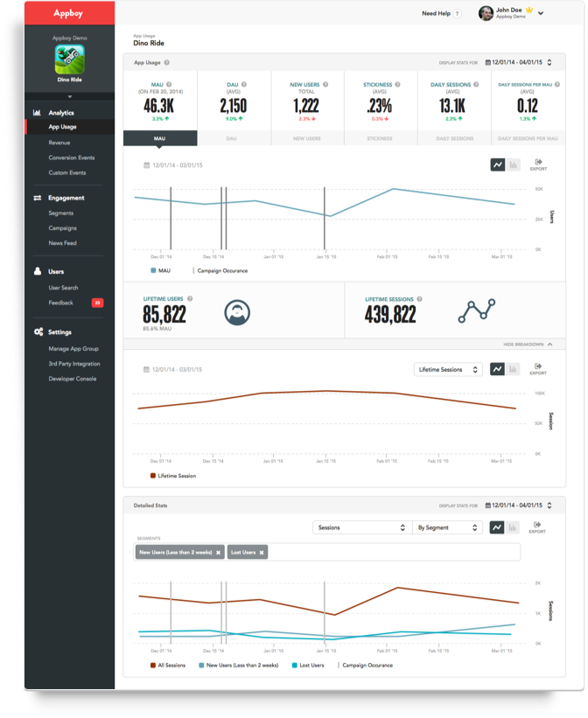Open Revenue in the Analytics menu
This screenshot has width=588, height=718.
(x=59, y=143)
